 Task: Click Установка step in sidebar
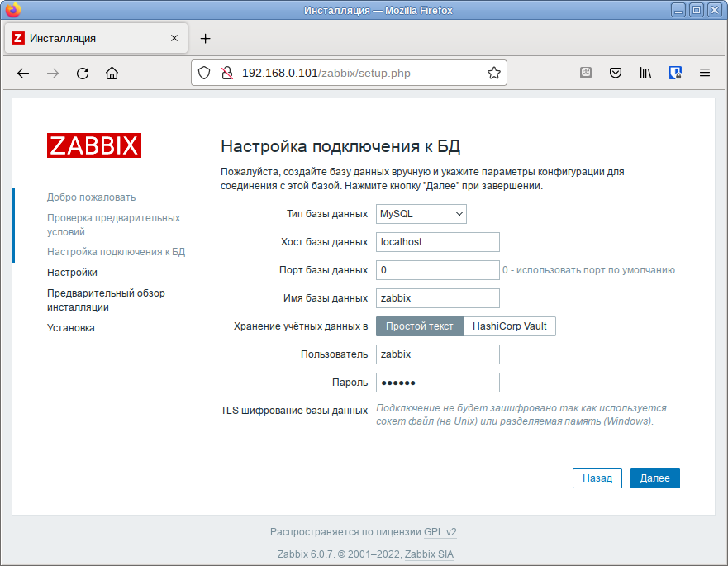click(70, 328)
